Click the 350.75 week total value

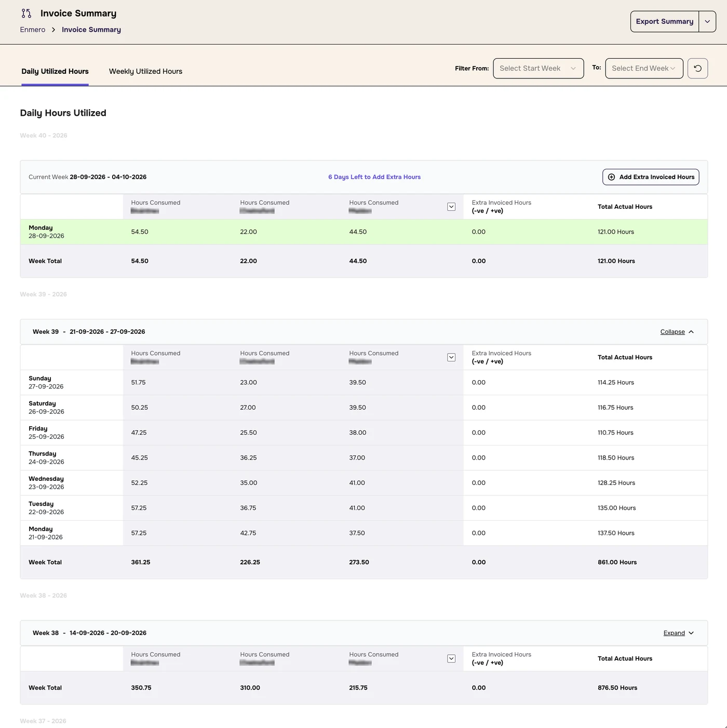[x=141, y=688]
